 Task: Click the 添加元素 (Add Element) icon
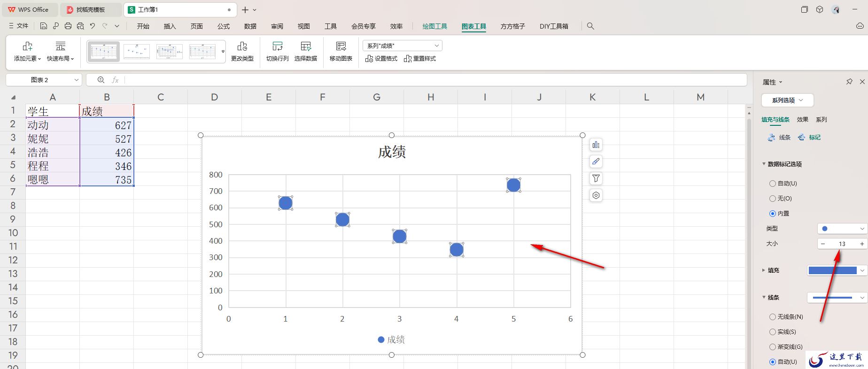click(28, 46)
